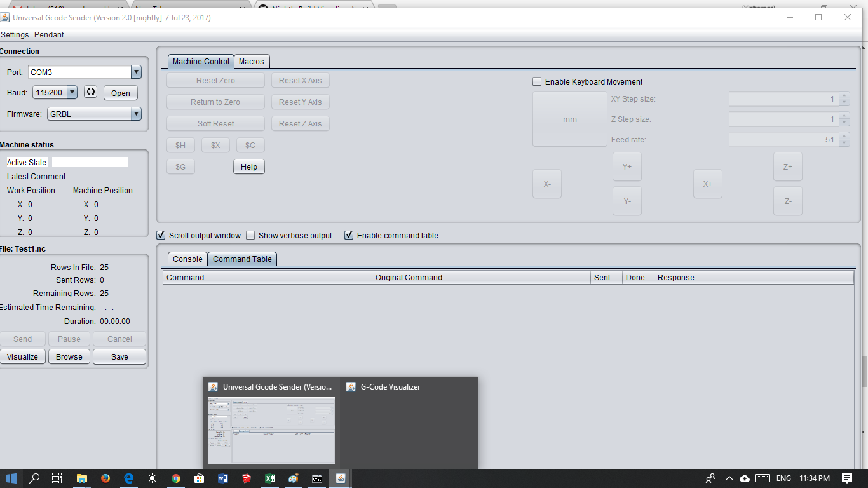Open SketchUp red icon on taskbar
868x488 pixels.
[x=247, y=478]
